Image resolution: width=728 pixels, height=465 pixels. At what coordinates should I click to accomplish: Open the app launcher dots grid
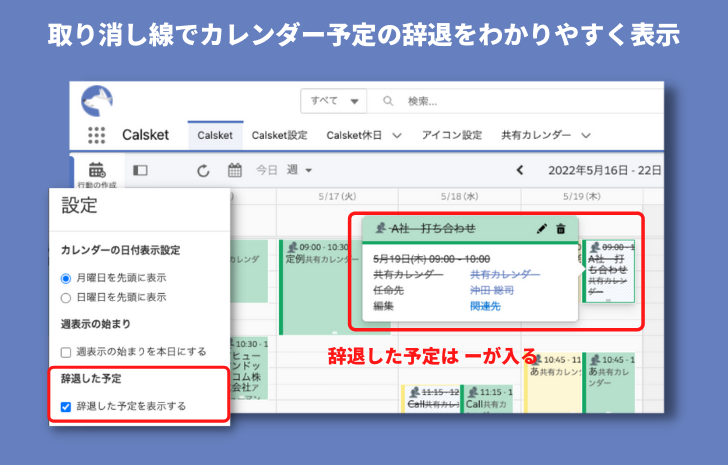[97, 135]
